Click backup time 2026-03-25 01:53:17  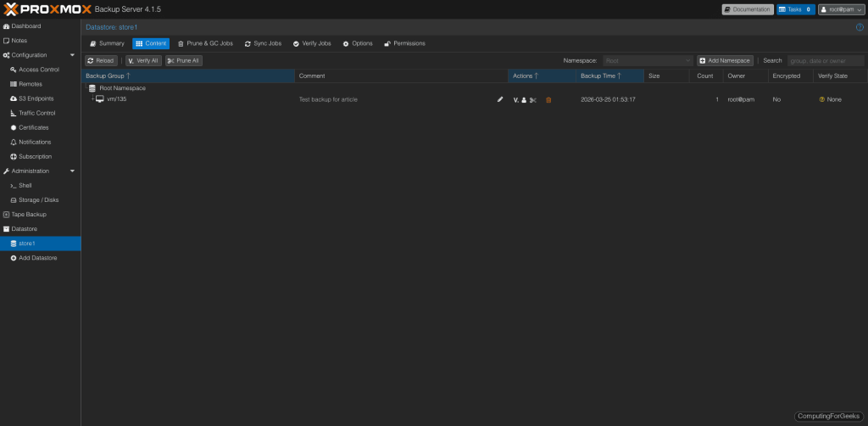[x=608, y=100]
